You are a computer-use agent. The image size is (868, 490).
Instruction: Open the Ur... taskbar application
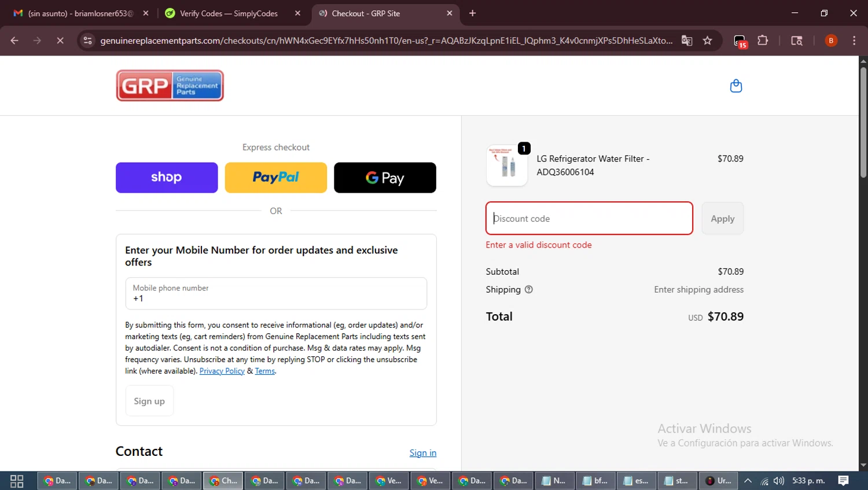click(x=719, y=481)
